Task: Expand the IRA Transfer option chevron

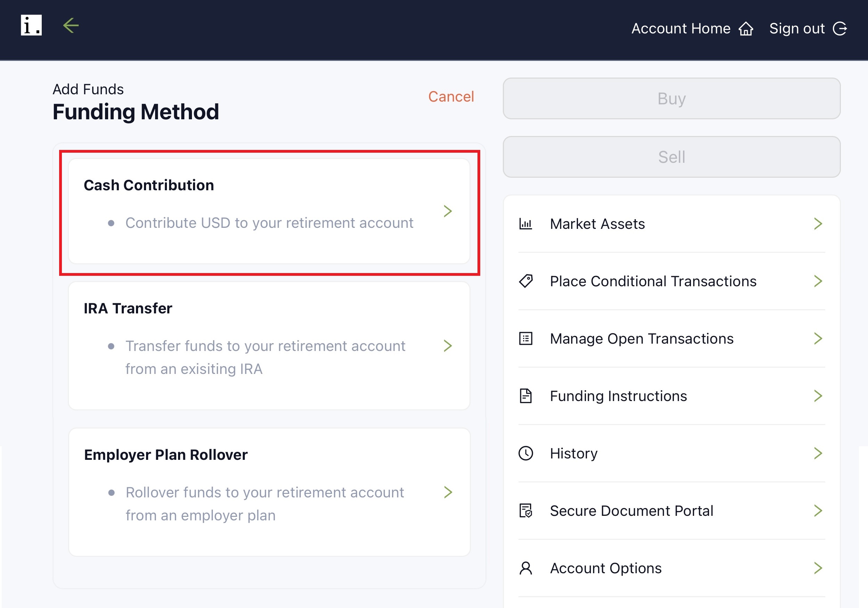Action: pos(448,345)
